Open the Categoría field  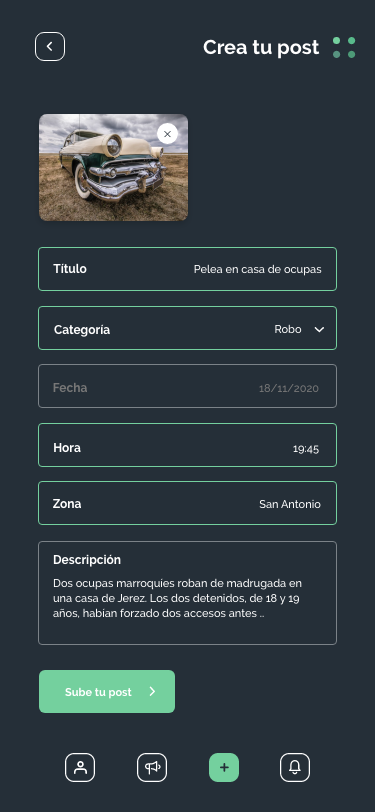[188, 328]
